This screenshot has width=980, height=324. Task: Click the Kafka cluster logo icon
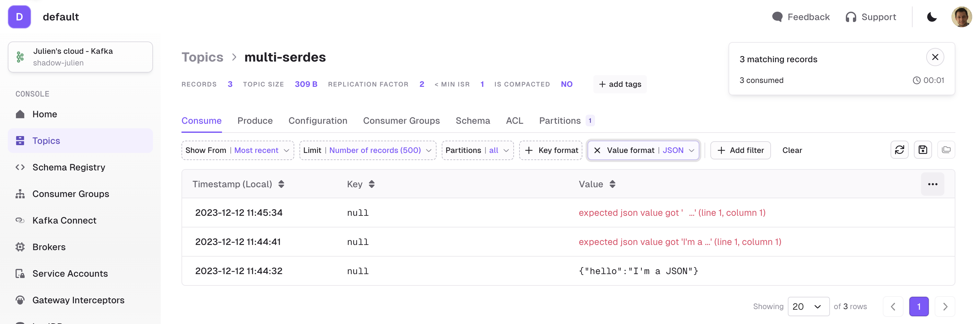pyautogui.click(x=20, y=57)
